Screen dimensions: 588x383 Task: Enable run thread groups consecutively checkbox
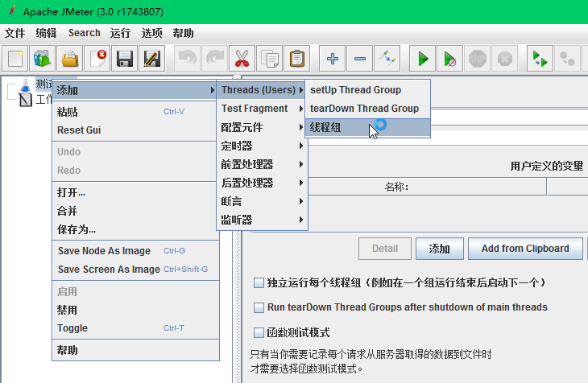tap(259, 282)
